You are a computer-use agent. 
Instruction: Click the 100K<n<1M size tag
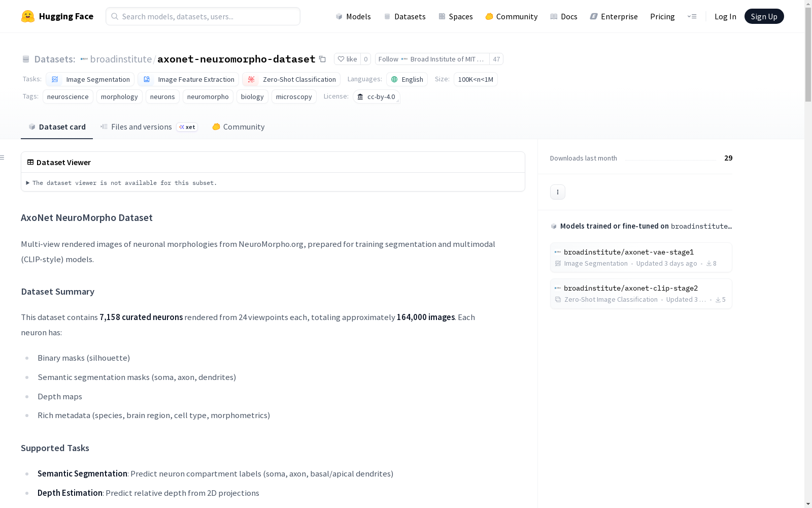pyautogui.click(x=476, y=79)
